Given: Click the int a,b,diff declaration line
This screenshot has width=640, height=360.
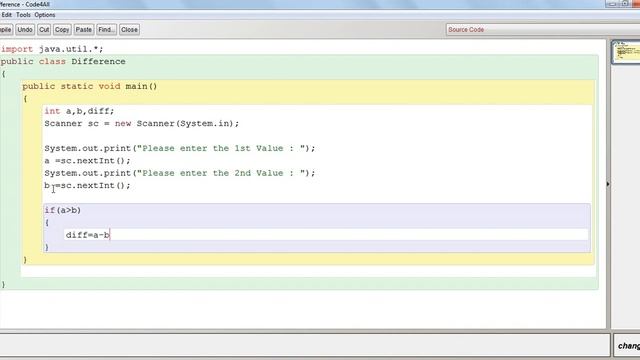Looking at the screenshot, I should [x=79, y=111].
